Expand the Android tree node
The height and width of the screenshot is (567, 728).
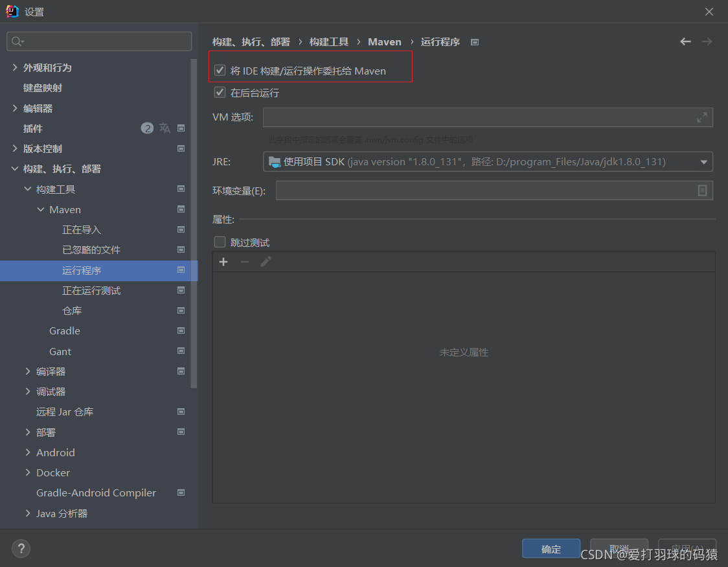click(28, 452)
